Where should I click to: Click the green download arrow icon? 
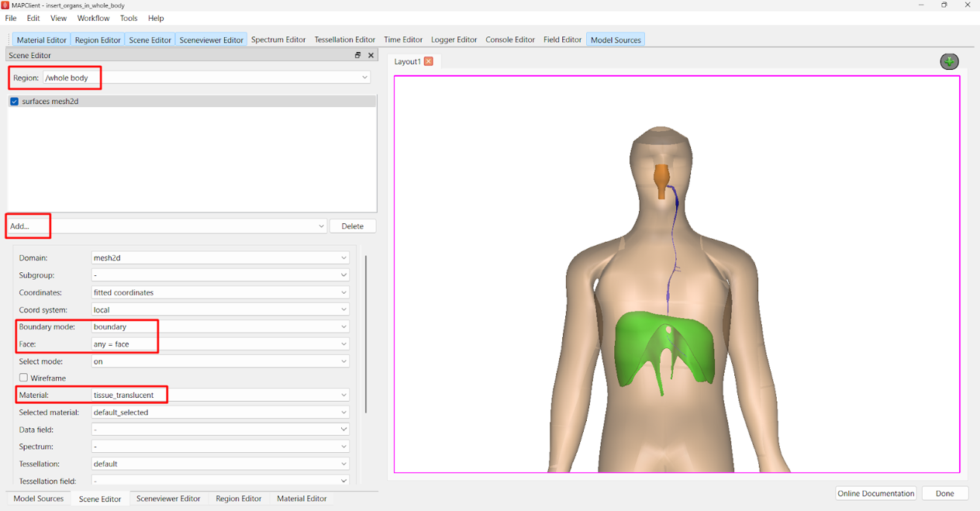(949, 62)
